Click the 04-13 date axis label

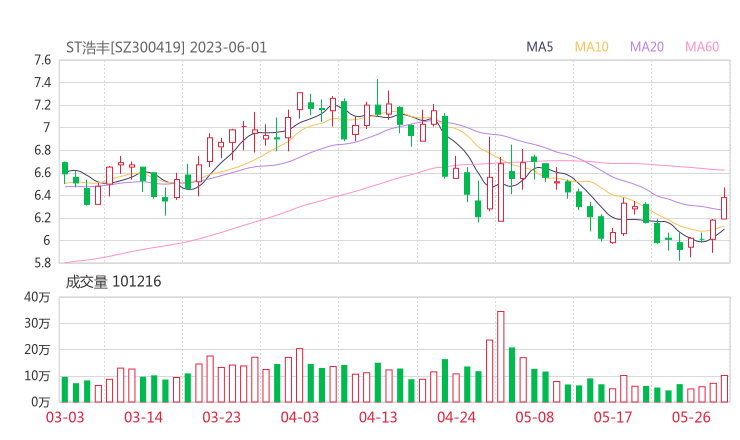pos(378,417)
